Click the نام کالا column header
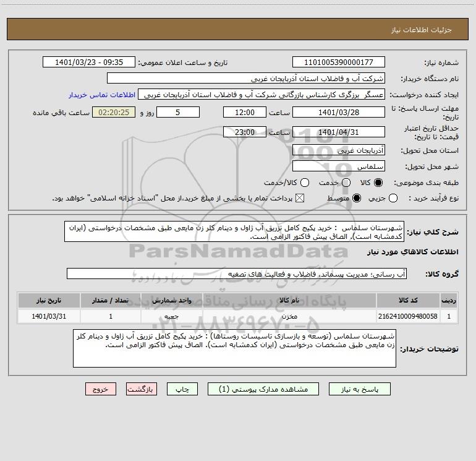 click(x=289, y=301)
